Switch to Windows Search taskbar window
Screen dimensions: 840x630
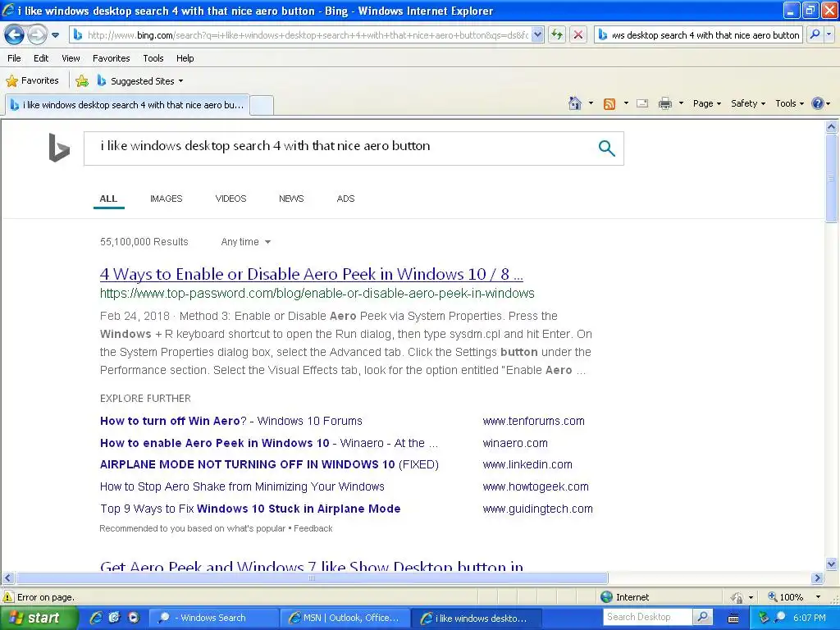pyautogui.click(x=213, y=618)
